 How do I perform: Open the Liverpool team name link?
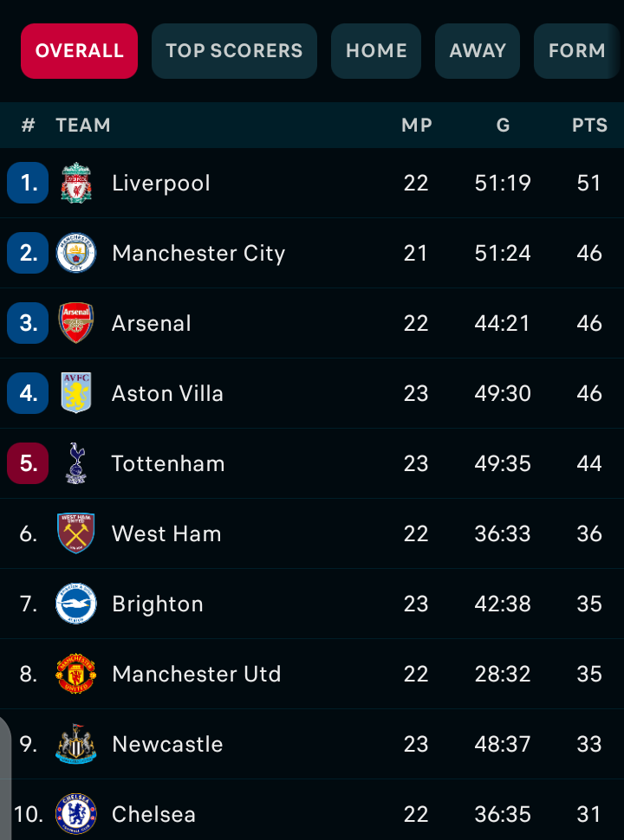click(x=161, y=183)
